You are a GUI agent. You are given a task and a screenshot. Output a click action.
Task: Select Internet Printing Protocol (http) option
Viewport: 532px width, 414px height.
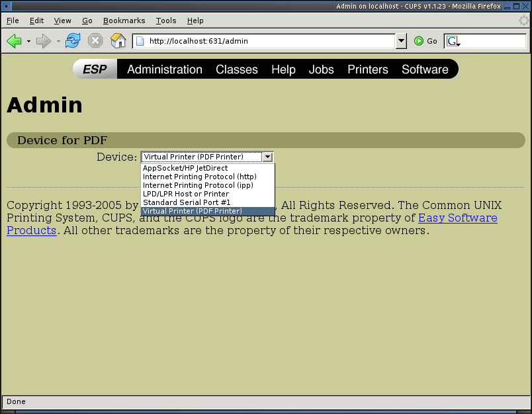[x=208, y=177]
